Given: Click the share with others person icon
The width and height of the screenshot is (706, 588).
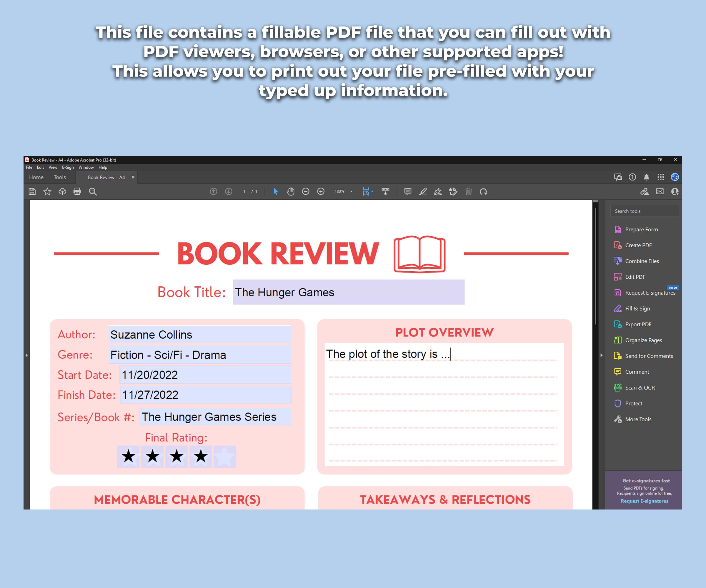Looking at the screenshot, I should pos(675,191).
